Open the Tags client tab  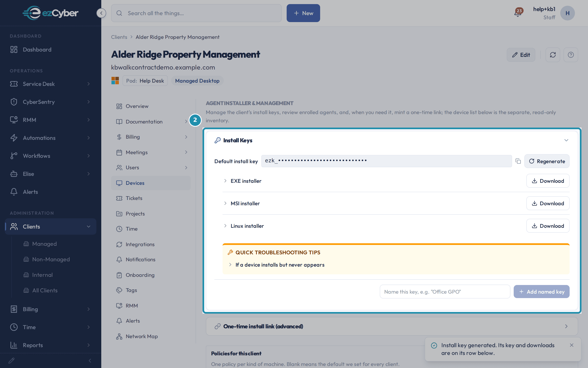pos(151,290)
